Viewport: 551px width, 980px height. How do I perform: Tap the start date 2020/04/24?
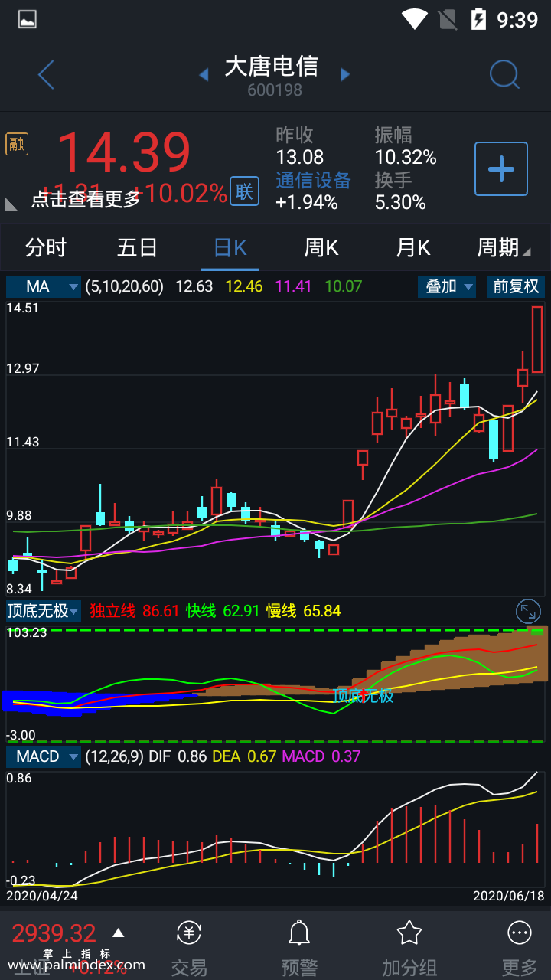coord(42,895)
